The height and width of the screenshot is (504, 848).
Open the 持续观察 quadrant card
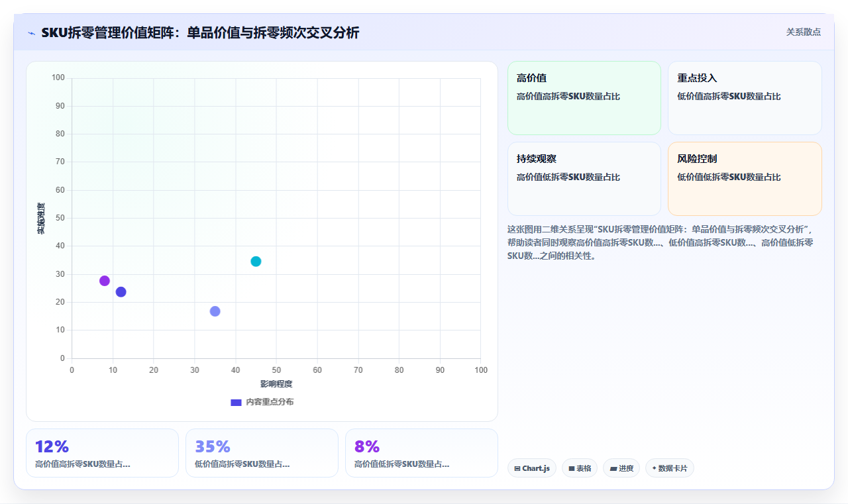[584, 179]
